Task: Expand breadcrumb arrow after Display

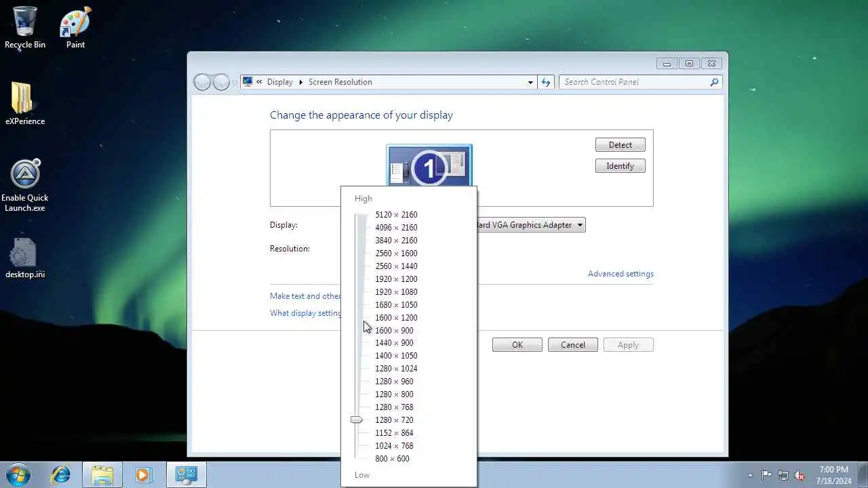Action: coord(301,82)
